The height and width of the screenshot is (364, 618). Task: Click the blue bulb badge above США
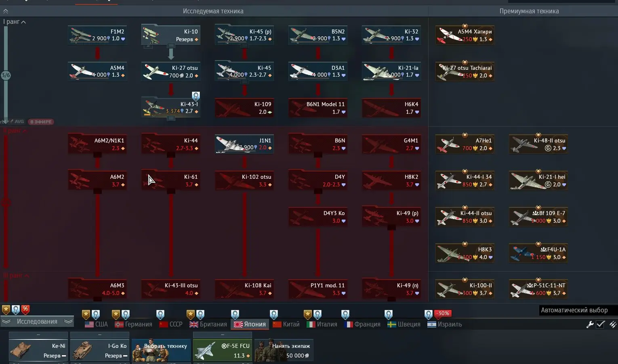(x=95, y=314)
